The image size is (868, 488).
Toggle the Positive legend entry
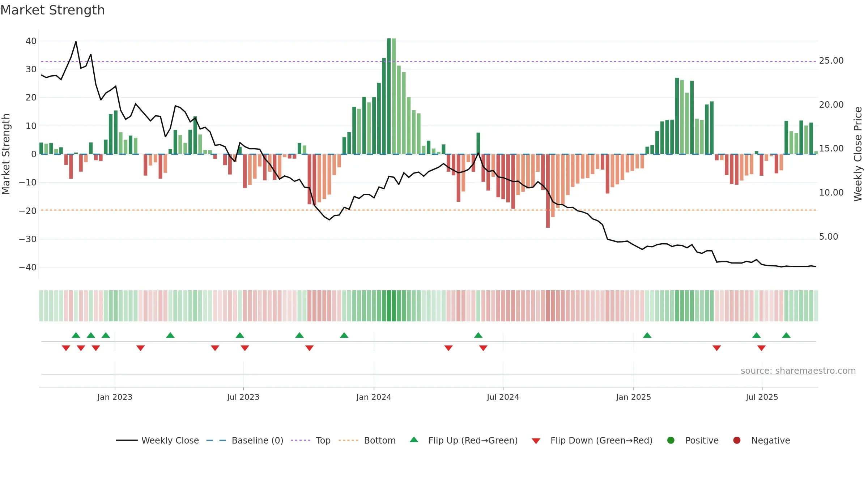[693, 440]
